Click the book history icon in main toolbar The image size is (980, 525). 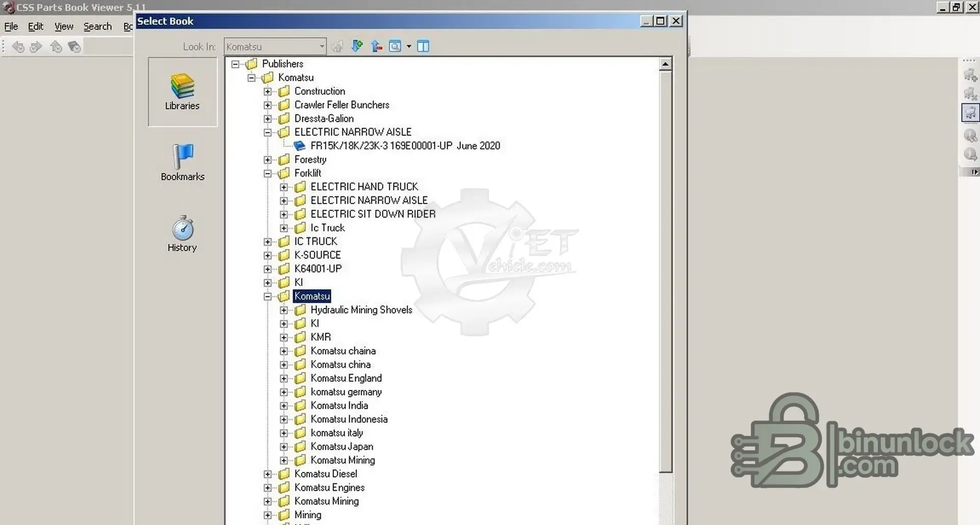pyautogui.click(x=75, y=47)
